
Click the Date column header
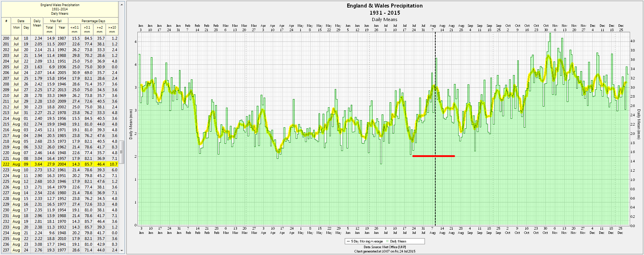pyautogui.click(x=21, y=21)
